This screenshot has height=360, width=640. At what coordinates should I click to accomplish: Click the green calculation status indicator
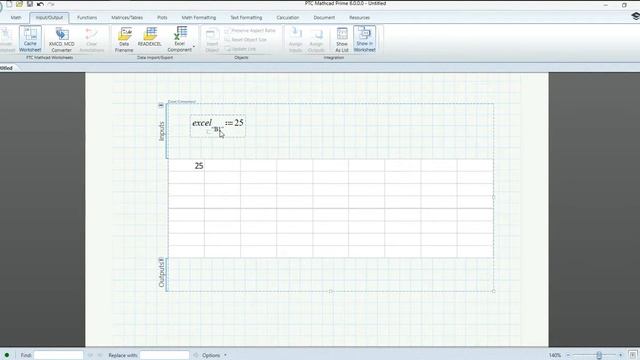[x=7, y=355]
